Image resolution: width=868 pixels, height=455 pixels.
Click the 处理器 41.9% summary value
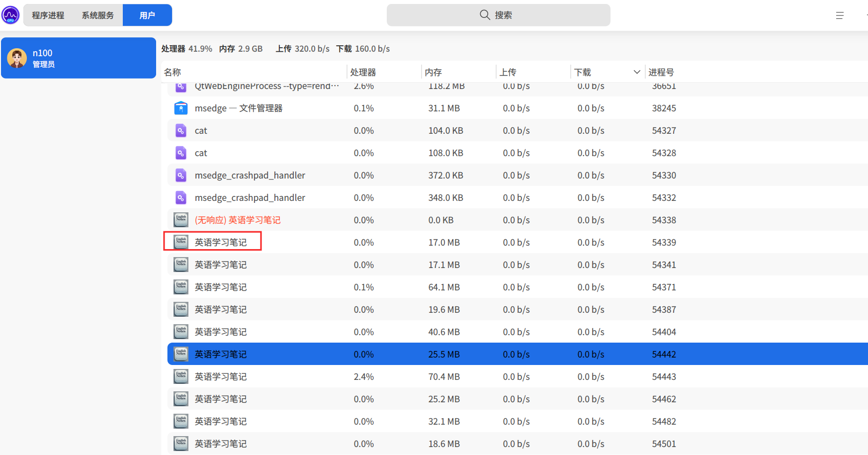[200, 49]
